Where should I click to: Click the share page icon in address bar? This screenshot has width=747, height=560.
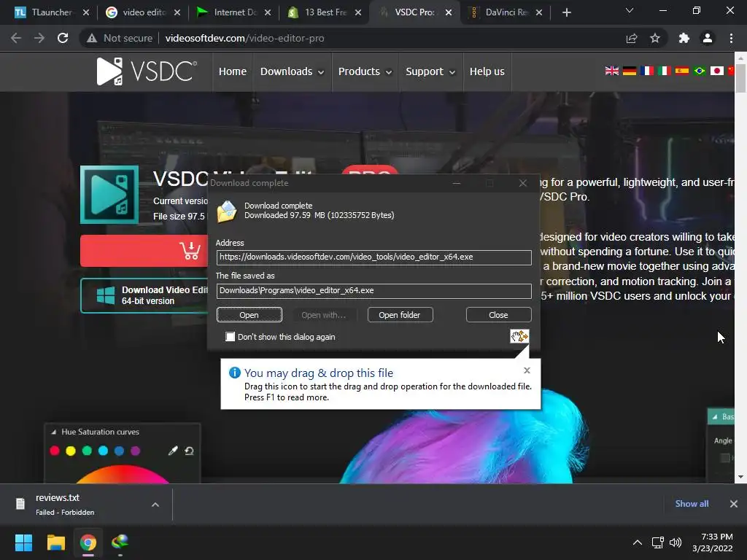tap(632, 38)
